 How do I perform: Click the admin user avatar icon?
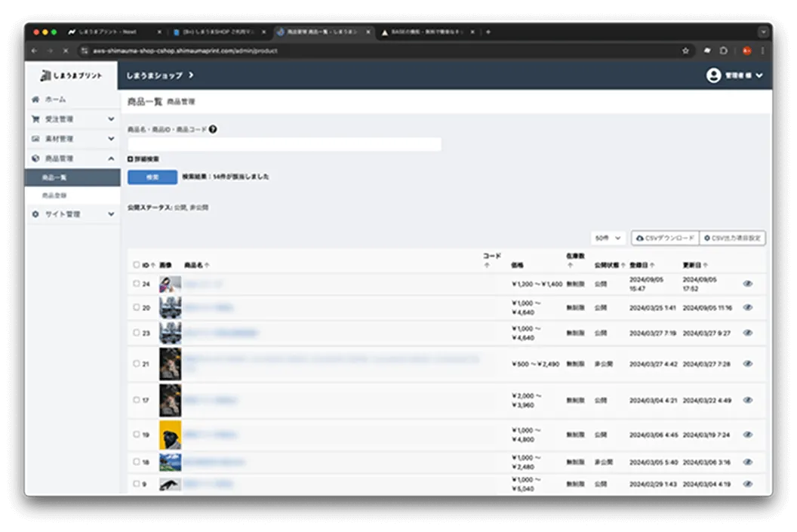point(713,75)
